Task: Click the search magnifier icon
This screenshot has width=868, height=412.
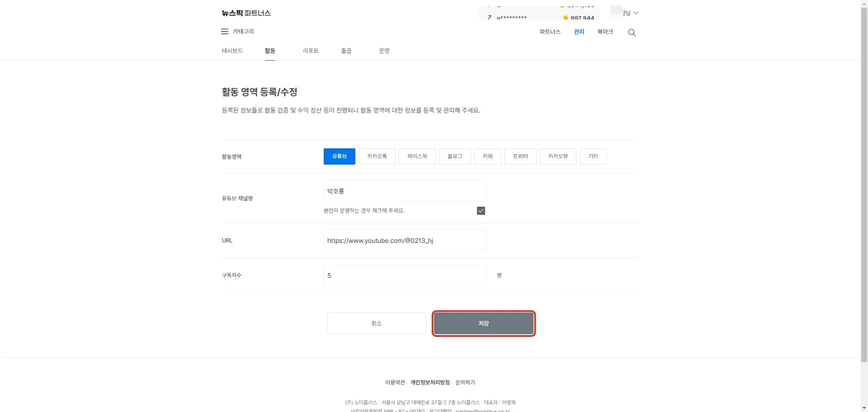Action: [632, 33]
